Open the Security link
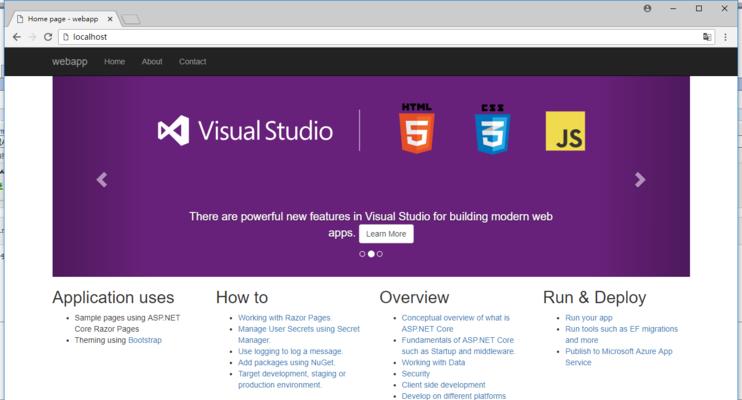 (415, 374)
